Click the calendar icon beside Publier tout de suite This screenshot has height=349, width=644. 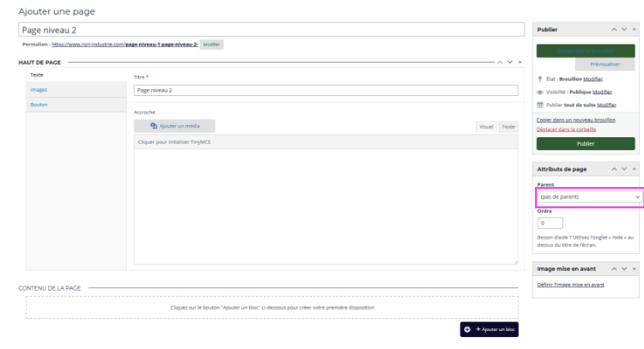(540, 105)
